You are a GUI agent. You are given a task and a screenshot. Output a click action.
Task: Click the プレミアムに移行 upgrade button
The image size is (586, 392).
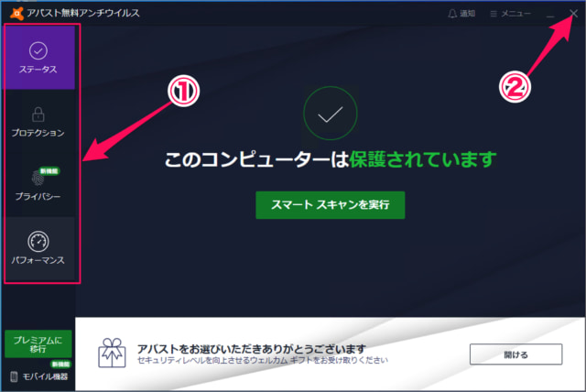(38, 343)
